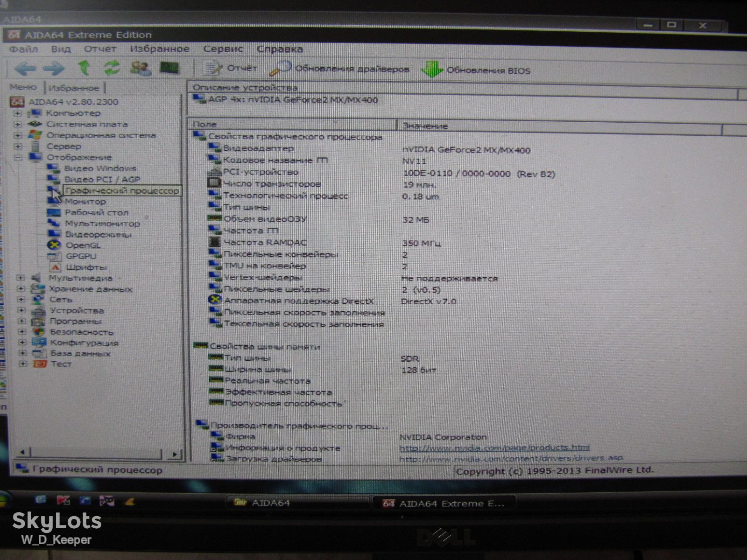Screen dimensions: 747x560
Task: Collapse the Отображение tree node
Action: click(18, 157)
